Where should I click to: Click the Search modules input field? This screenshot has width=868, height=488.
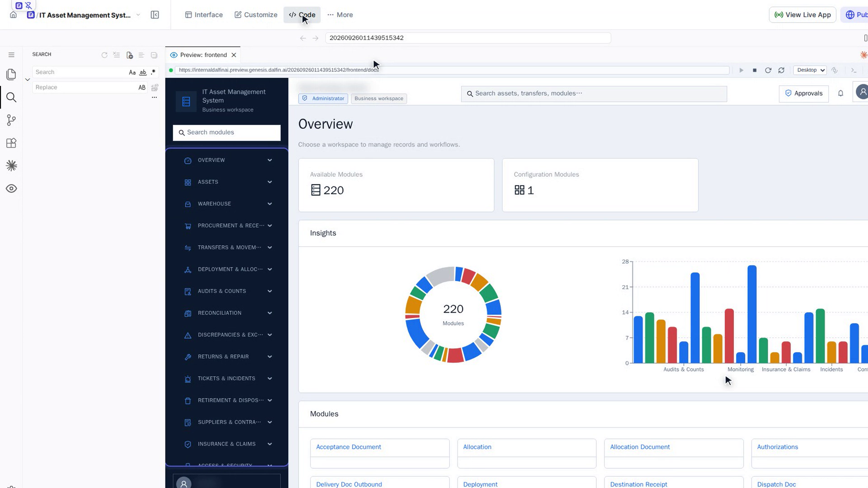[226, 132]
